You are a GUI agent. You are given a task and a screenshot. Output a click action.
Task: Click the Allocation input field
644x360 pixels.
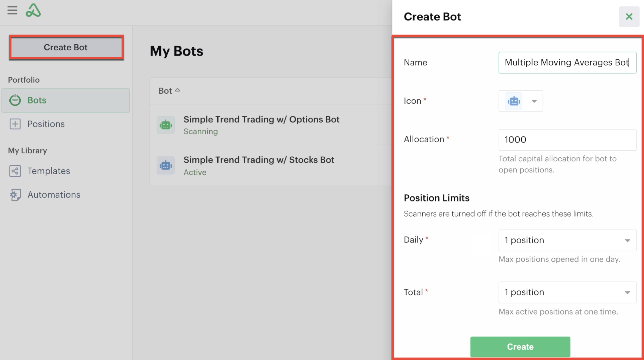[x=567, y=140]
